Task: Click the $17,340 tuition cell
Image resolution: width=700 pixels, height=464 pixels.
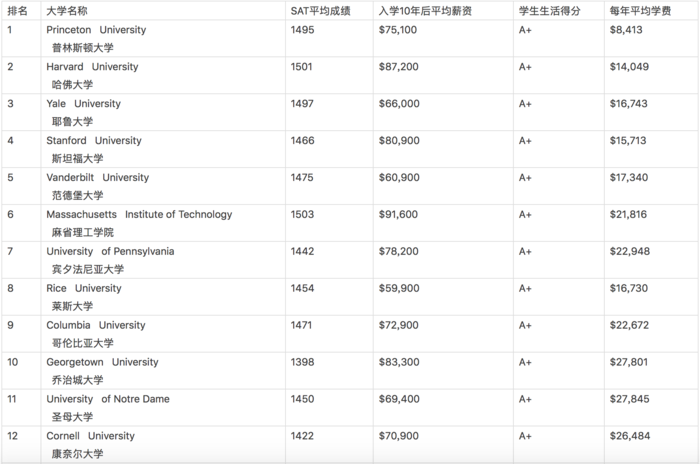Action: (629, 178)
